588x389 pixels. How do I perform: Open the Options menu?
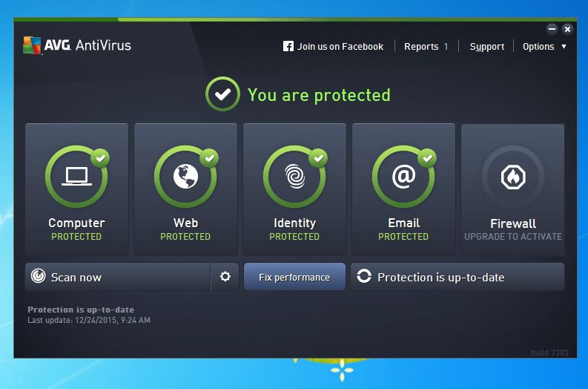pyautogui.click(x=538, y=47)
